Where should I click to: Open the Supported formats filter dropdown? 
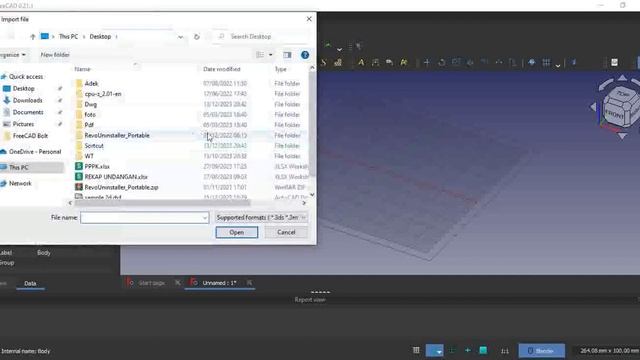(261, 218)
